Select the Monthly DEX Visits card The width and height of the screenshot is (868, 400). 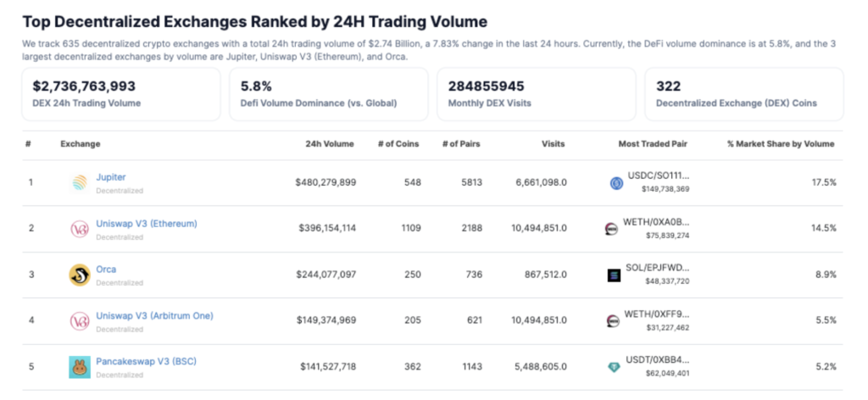click(x=536, y=94)
